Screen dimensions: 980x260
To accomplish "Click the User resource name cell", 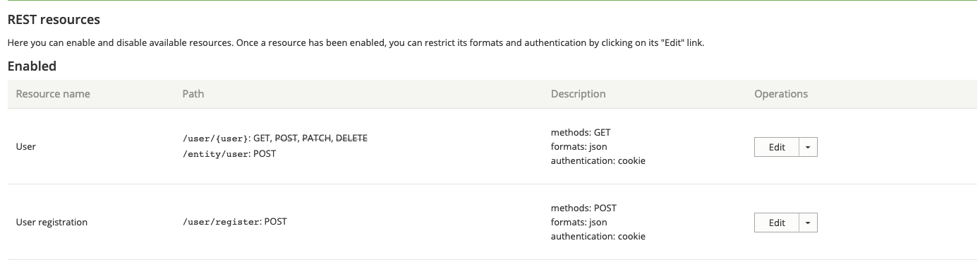I will pos(26,146).
